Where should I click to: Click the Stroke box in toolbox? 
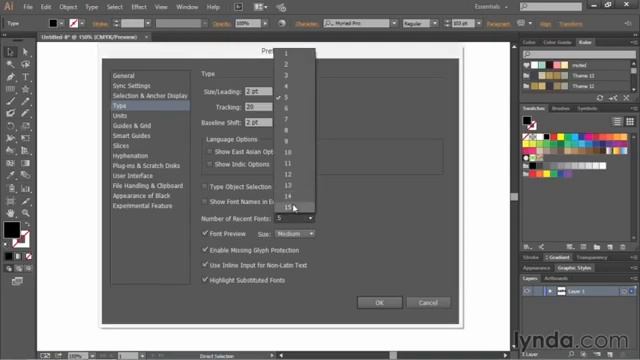(21, 239)
